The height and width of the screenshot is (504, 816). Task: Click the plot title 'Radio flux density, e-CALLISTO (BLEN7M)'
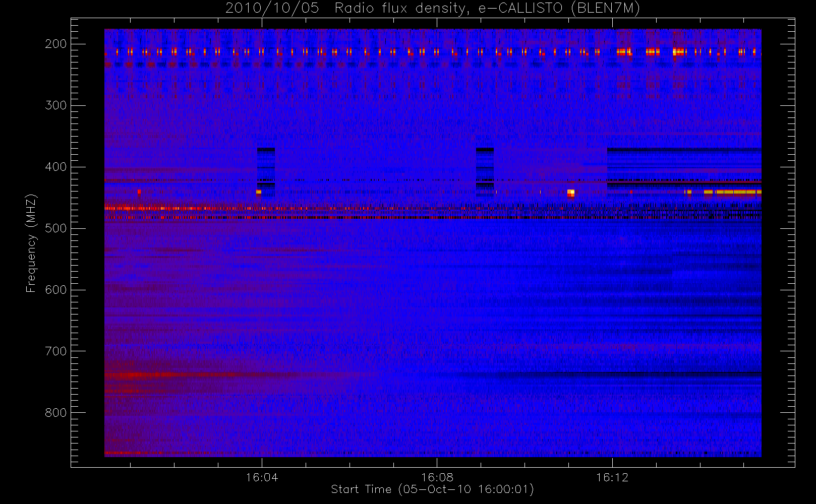tap(488, 8)
